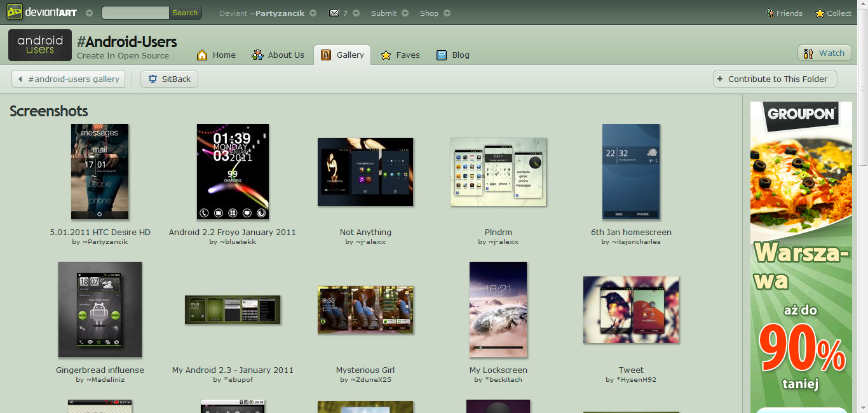868x413 pixels.
Task: Switch to the Home tab
Action: (x=216, y=55)
